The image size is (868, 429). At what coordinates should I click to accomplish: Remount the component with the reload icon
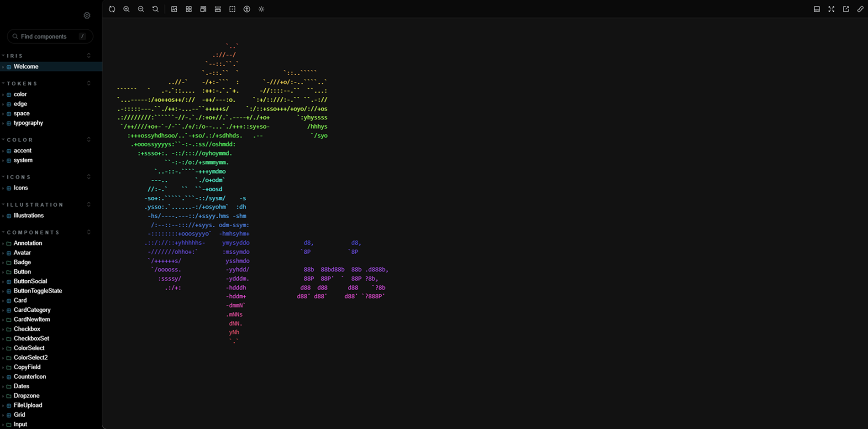click(x=112, y=9)
